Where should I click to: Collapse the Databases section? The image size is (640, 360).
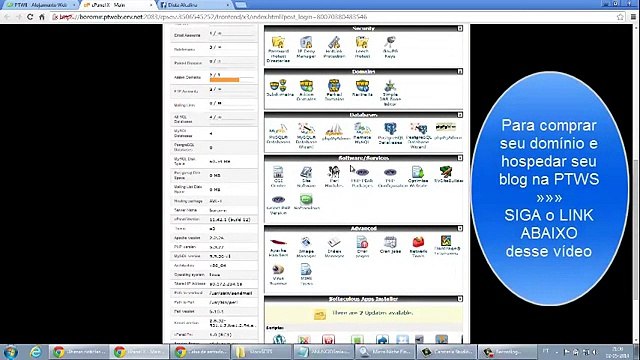[x=460, y=115]
